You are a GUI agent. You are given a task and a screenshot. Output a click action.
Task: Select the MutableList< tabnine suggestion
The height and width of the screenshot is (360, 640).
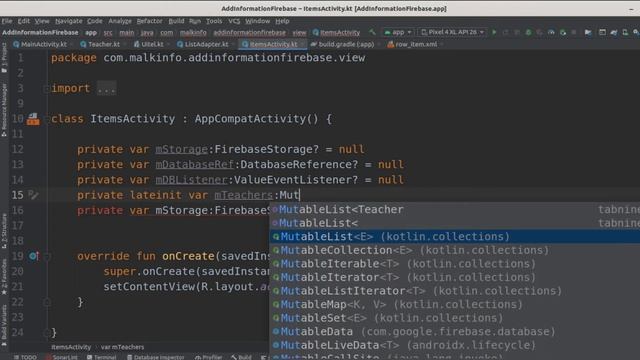coord(455,223)
